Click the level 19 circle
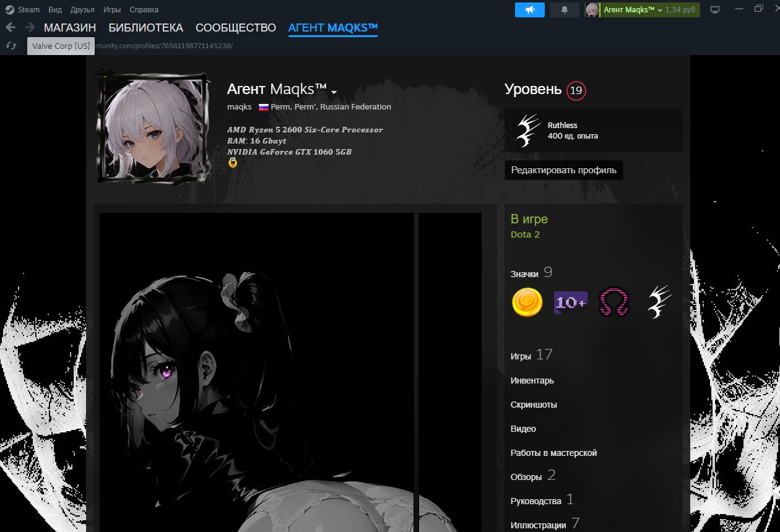The height and width of the screenshot is (532, 780). click(576, 91)
